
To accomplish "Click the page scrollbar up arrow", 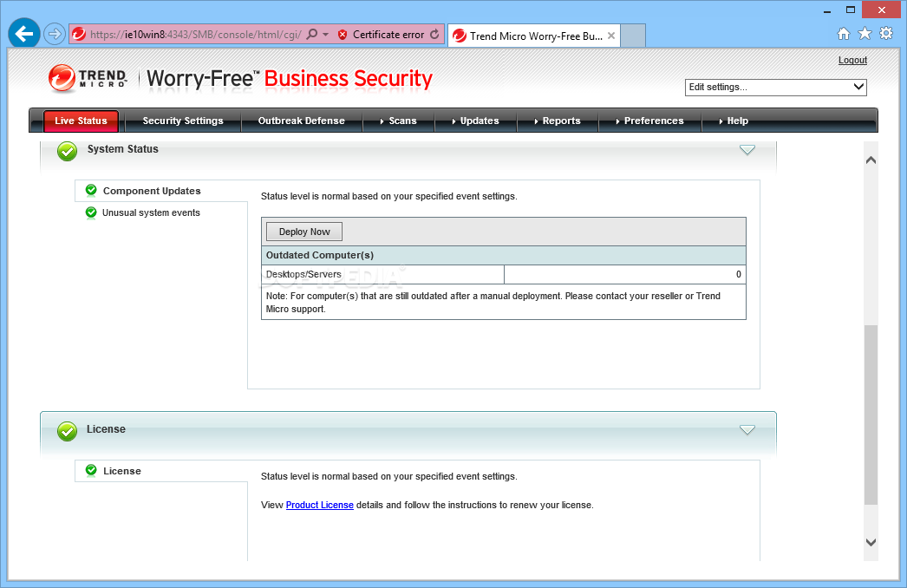I will coord(871,160).
